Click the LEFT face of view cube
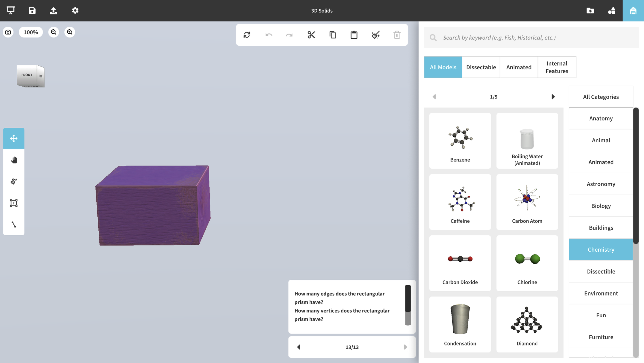Viewport: 644px width, 363px height. click(41, 76)
